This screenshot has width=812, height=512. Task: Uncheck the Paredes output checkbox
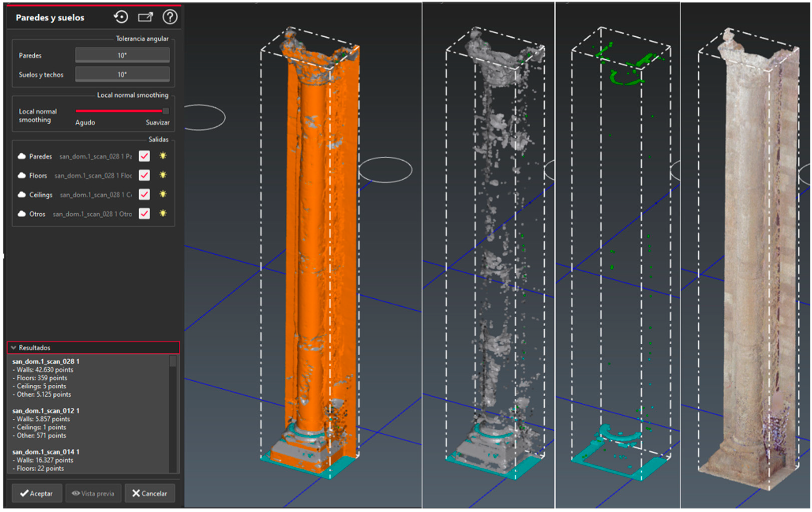pos(144,156)
